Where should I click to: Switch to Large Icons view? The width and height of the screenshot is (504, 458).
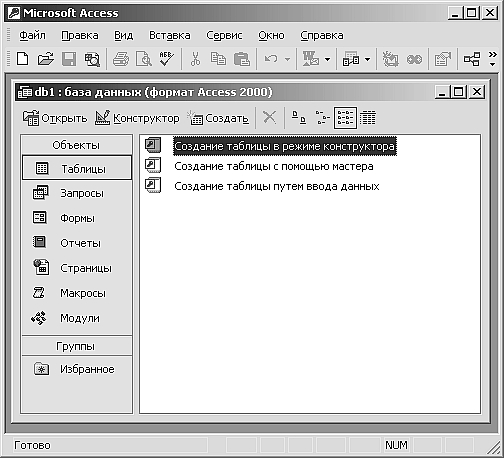pyautogui.click(x=299, y=118)
